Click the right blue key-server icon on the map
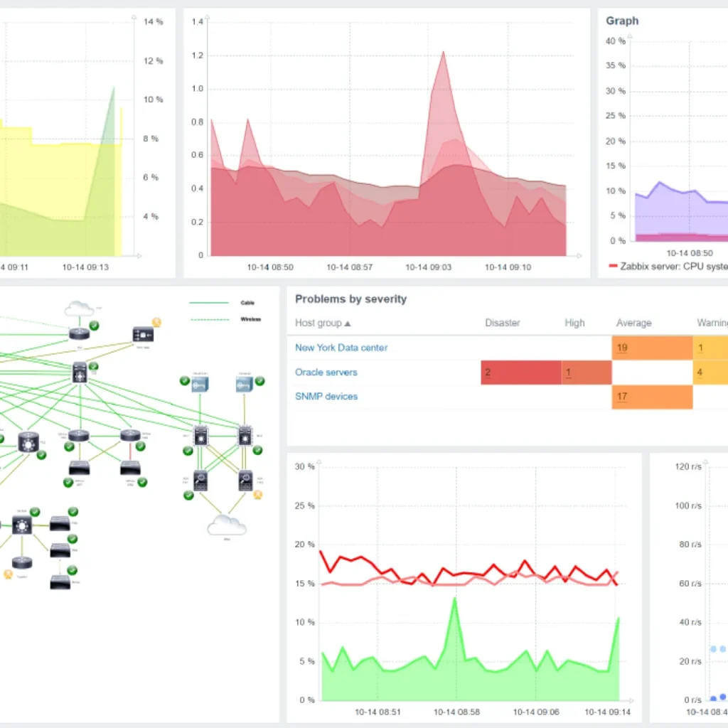The width and height of the screenshot is (728, 728). point(245,384)
